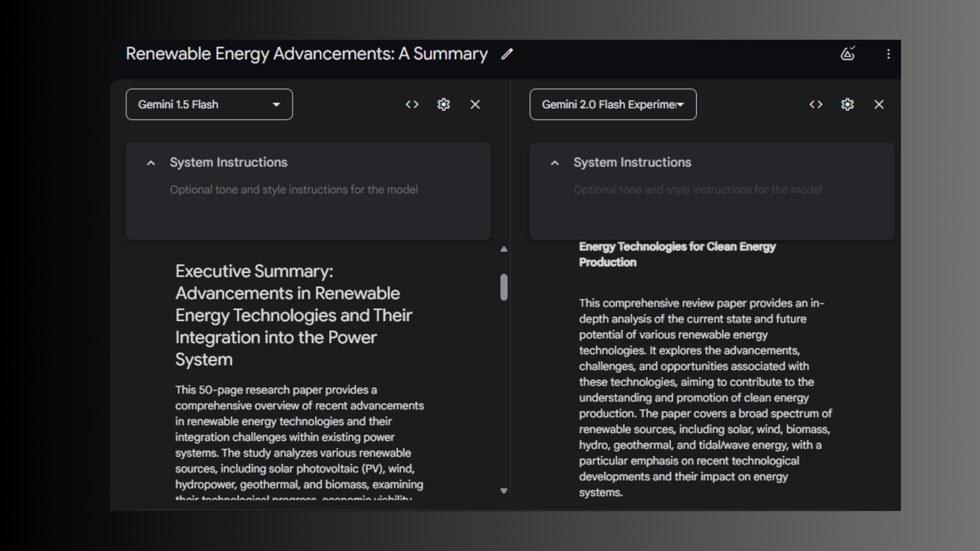The height and width of the screenshot is (551, 980).
Task: Click the scroll down arrow in left panel
Action: (x=504, y=491)
